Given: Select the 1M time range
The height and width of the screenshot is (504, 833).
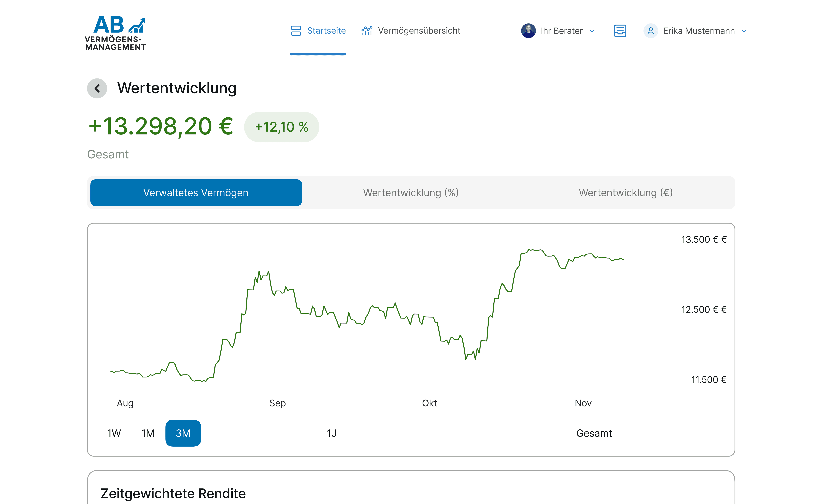Looking at the screenshot, I should pos(148,433).
